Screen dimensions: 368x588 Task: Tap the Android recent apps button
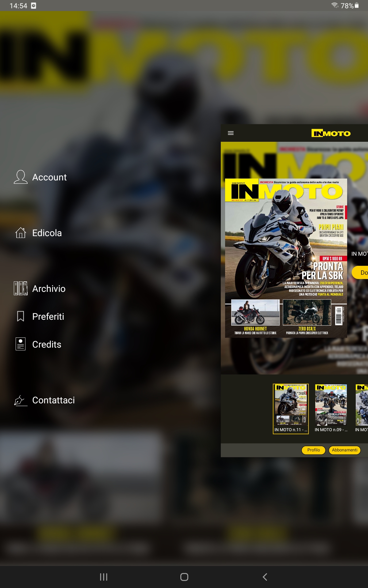pyautogui.click(x=104, y=577)
